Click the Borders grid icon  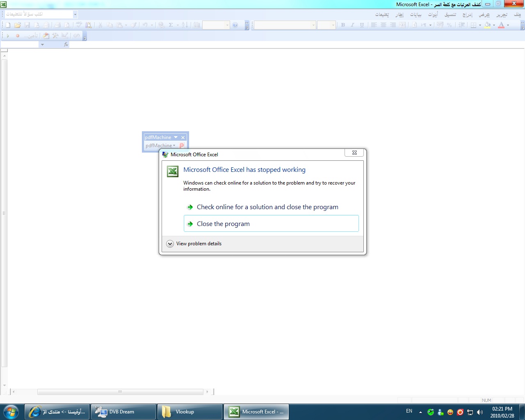coord(474,25)
